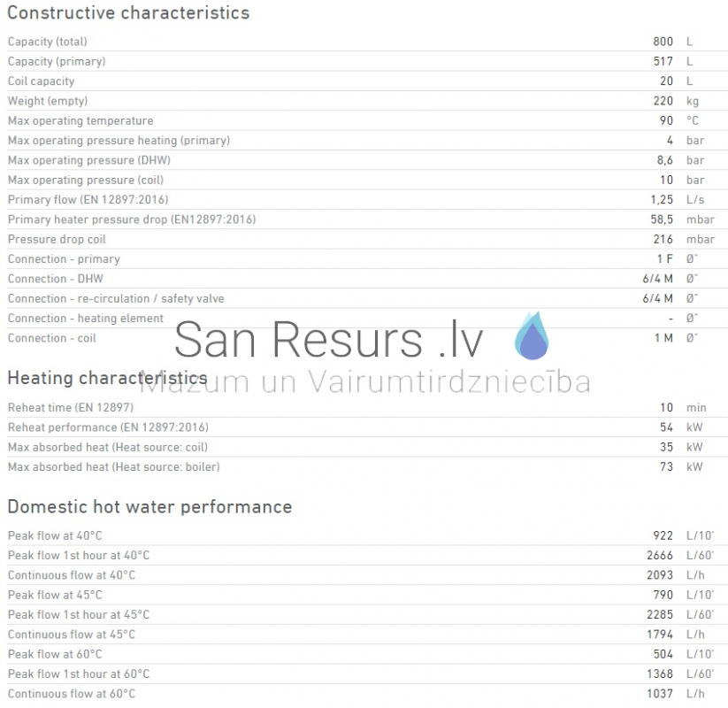
Task: Click the 8,6 bar DHW pressure value
Action: (x=680, y=160)
